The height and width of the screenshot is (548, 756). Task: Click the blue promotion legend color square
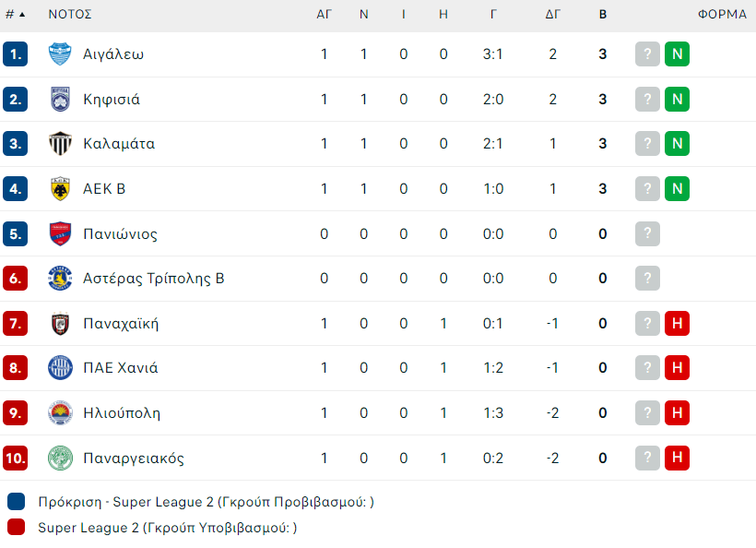[x=16, y=502]
